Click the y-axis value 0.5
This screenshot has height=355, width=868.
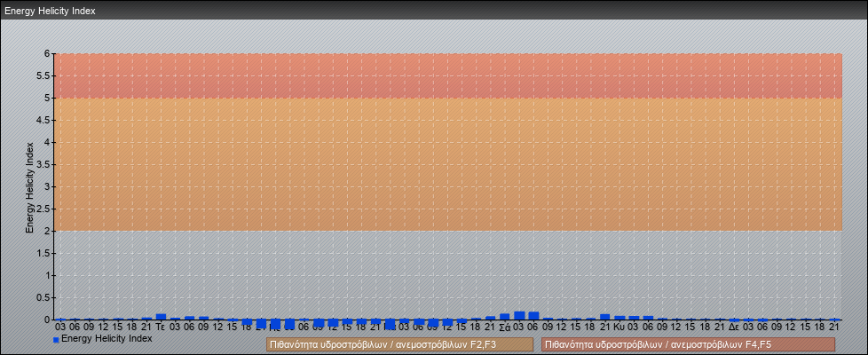click(x=44, y=297)
